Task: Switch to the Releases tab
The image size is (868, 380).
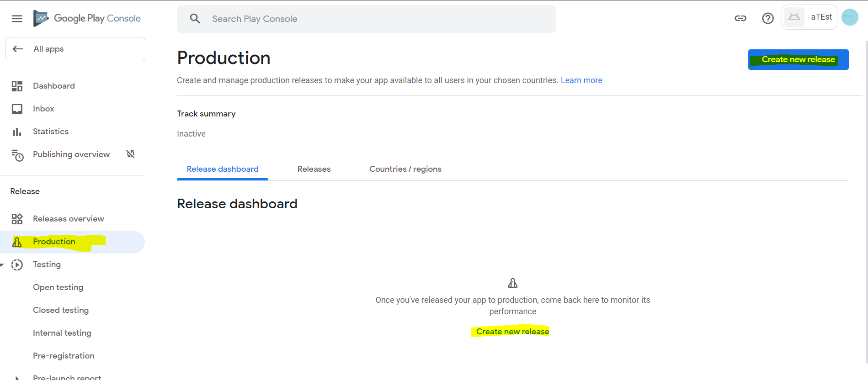Action: pos(314,169)
